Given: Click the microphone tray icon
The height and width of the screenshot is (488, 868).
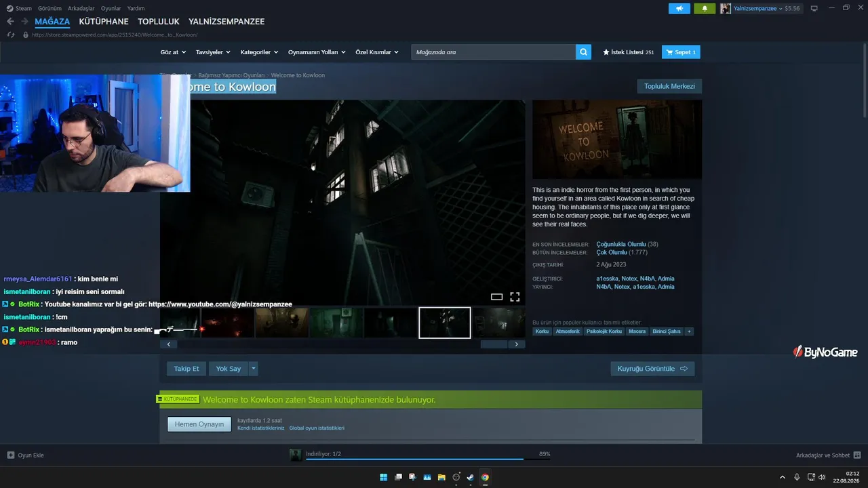Looking at the screenshot, I should click(797, 477).
